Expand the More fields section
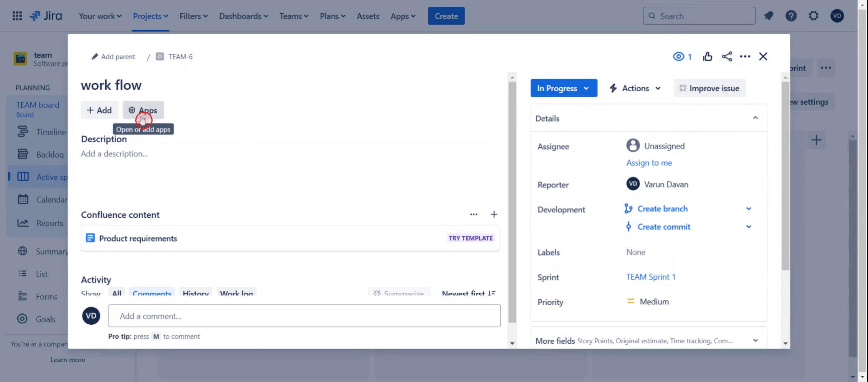This screenshot has height=382, width=868. pyautogui.click(x=755, y=340)
